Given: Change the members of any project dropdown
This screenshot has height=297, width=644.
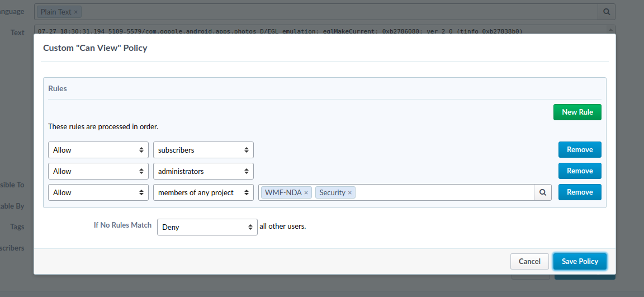Looking at the screenshot, I should [x=203, y=192].
